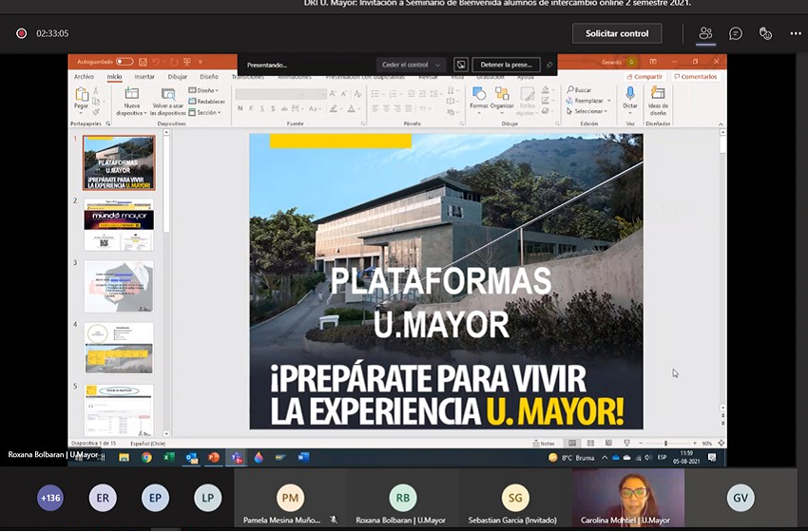Open the Sección dropdown
Image resolution: width=808 pixels, height=532 pixels.
205,112
